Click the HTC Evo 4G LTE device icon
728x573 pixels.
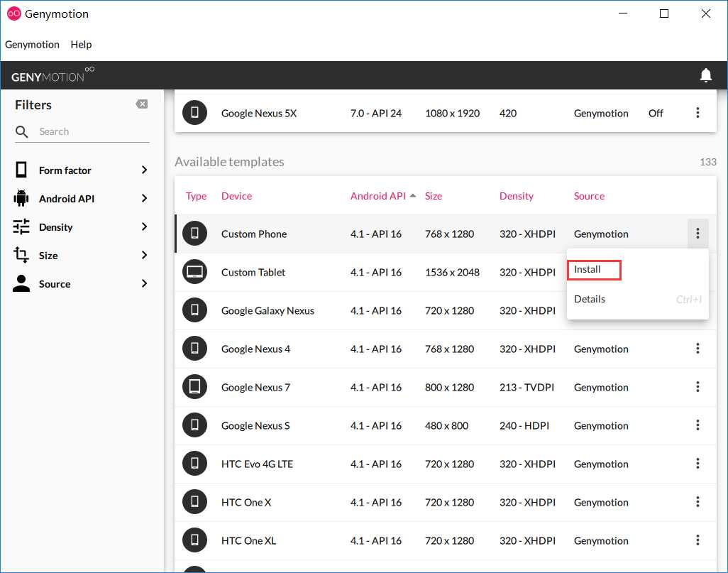(194, 464)
